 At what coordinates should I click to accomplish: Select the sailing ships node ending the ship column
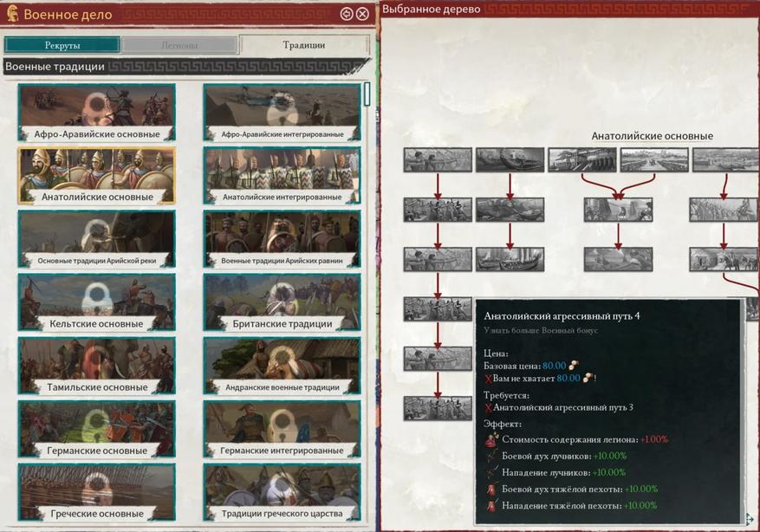(x=510, y=259)
